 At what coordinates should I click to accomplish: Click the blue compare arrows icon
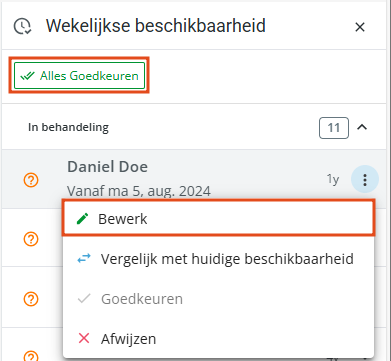click(x=84, y=259)
